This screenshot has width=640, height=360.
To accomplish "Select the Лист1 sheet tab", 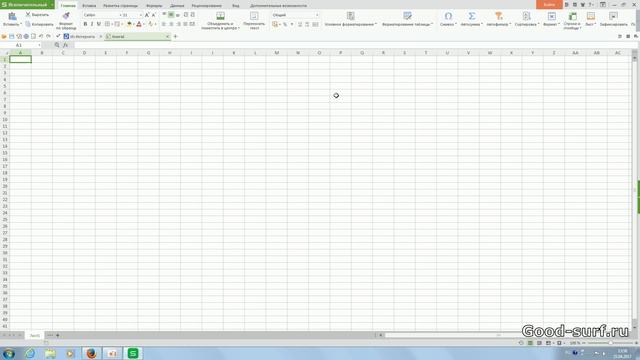I will click(x=35, y=336).
